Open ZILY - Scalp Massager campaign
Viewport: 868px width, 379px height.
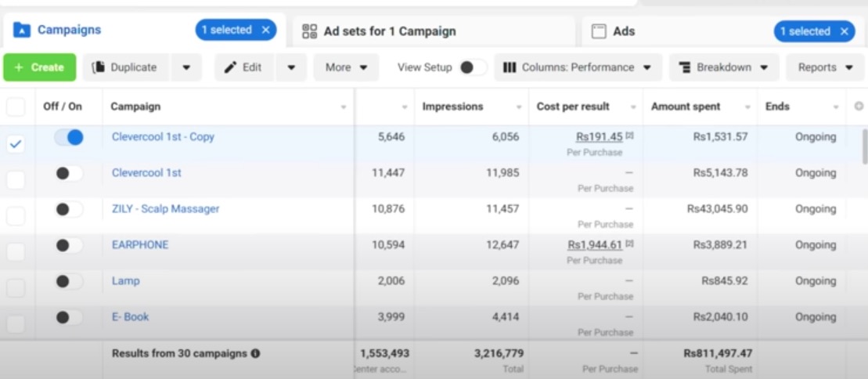pyautogui.click(x=165, y=208)
